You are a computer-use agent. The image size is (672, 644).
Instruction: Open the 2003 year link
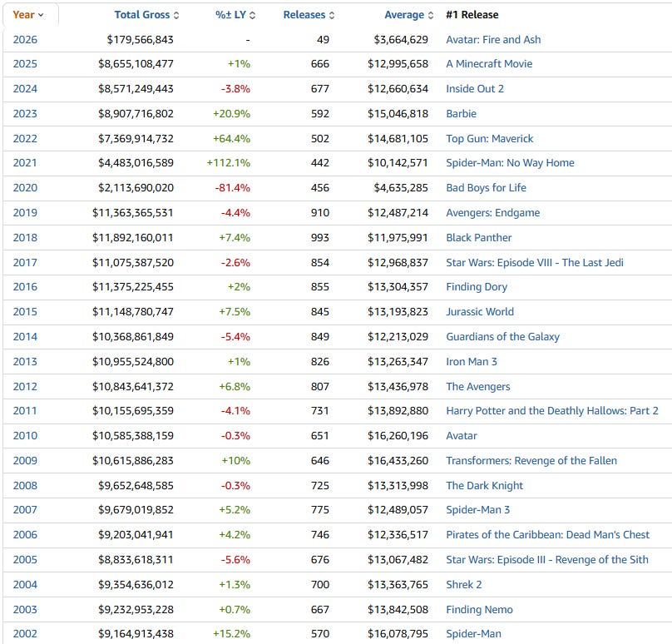point(25,609)
